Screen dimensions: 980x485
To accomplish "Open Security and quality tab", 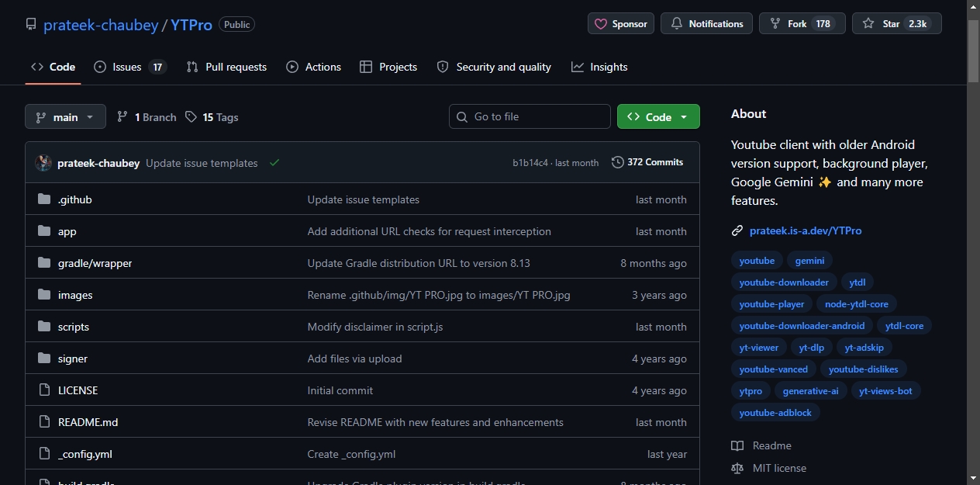I will click(494, 67).
